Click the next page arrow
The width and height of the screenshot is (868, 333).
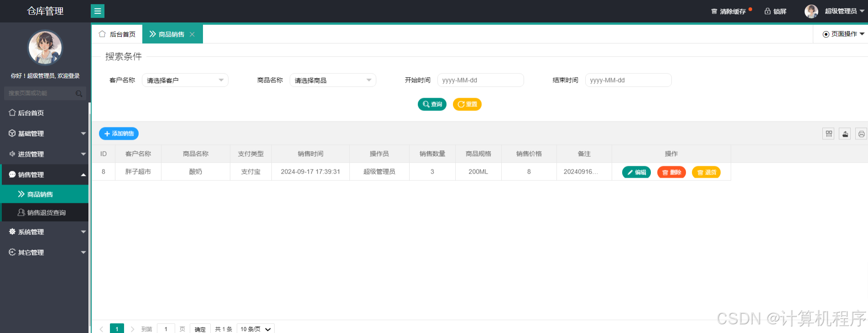(132, 329)
